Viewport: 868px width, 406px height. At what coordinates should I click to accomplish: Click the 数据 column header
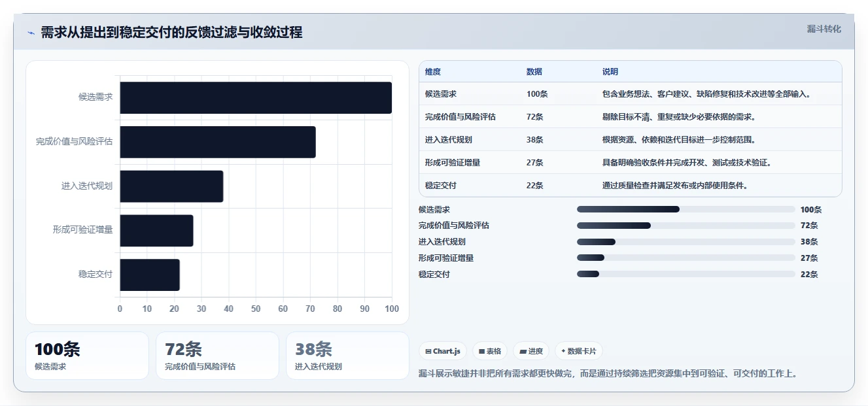[534, 72]
